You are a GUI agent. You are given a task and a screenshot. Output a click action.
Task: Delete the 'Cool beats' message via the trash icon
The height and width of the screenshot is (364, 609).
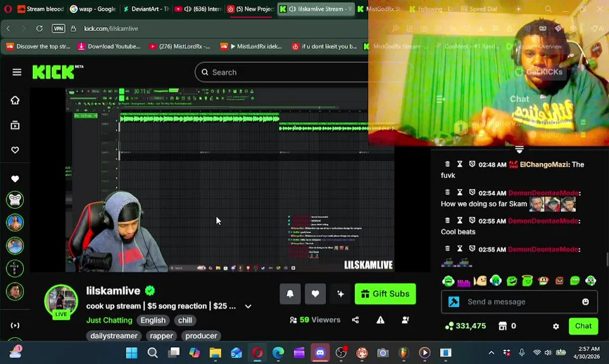pyautogui.click(x=447, y=221)
